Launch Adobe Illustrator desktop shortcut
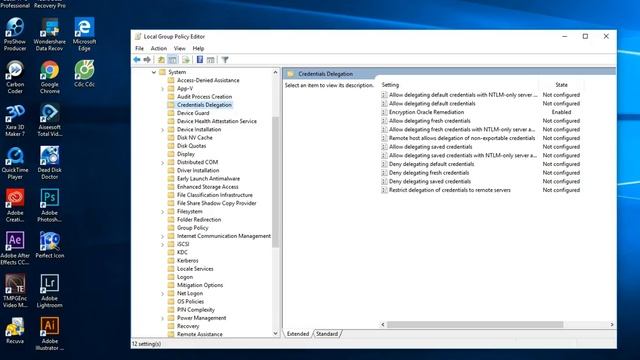Screen dimensions: 640x360 (49, 334)
